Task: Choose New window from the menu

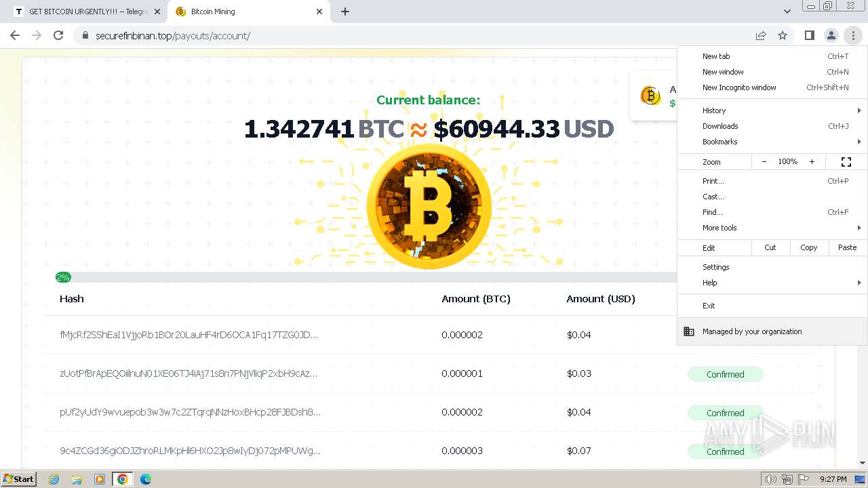Action: (x=772, y=72)
